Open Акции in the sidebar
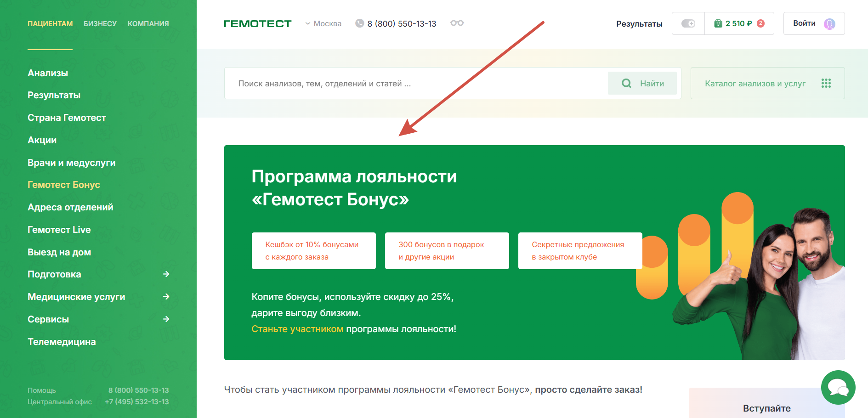Viewport: 868px width, 418px height. [42, 140]
